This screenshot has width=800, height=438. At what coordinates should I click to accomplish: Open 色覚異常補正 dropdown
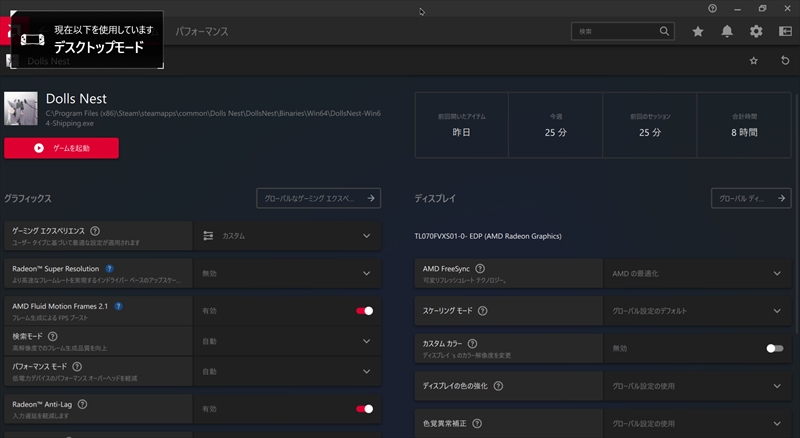coord(697,424)
